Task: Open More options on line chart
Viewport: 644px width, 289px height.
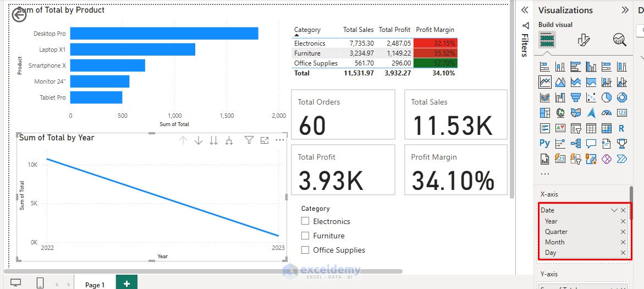Action: [x=280, y=140]
